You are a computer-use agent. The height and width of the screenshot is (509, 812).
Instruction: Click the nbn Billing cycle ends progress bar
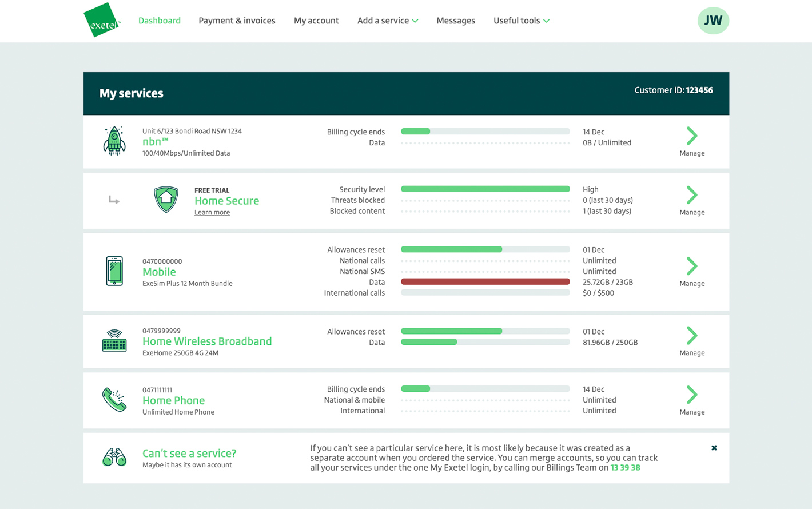pos(485,132)
